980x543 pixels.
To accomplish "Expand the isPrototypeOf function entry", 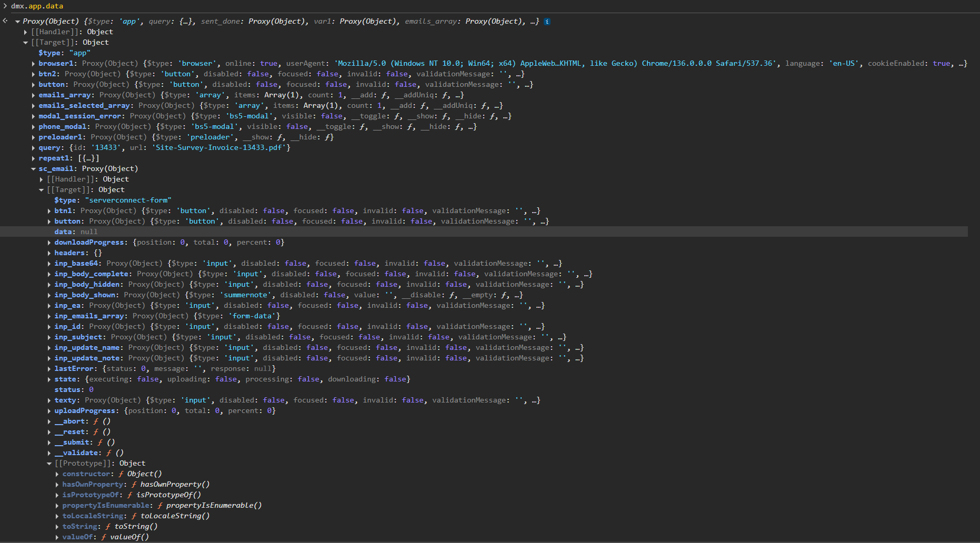I will pos(57,495).
